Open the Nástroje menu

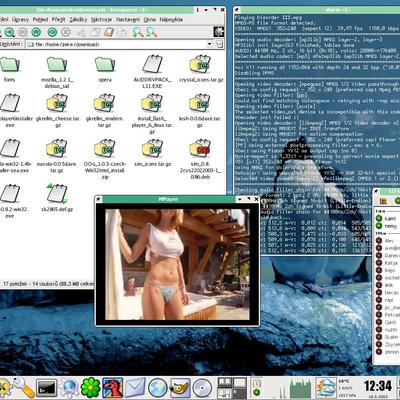102,20
